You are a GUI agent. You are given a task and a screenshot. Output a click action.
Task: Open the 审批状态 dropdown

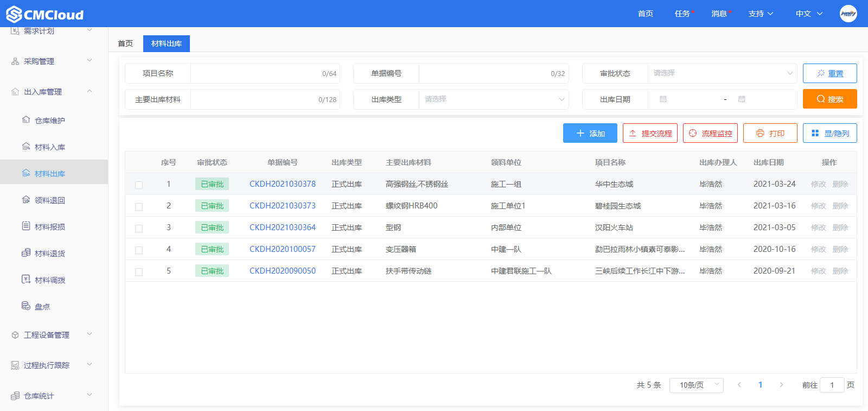pyautogui.click(x=722, y=73)
